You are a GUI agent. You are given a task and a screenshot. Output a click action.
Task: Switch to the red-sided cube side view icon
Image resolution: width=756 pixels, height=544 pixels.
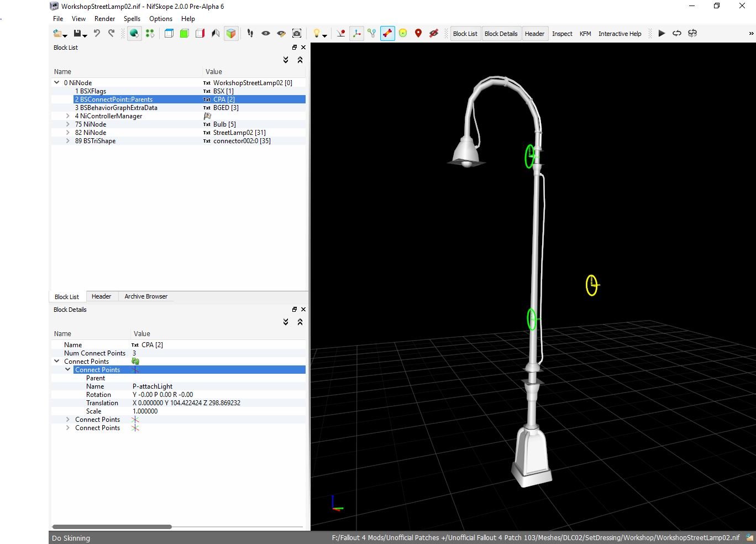click(200, 34)
